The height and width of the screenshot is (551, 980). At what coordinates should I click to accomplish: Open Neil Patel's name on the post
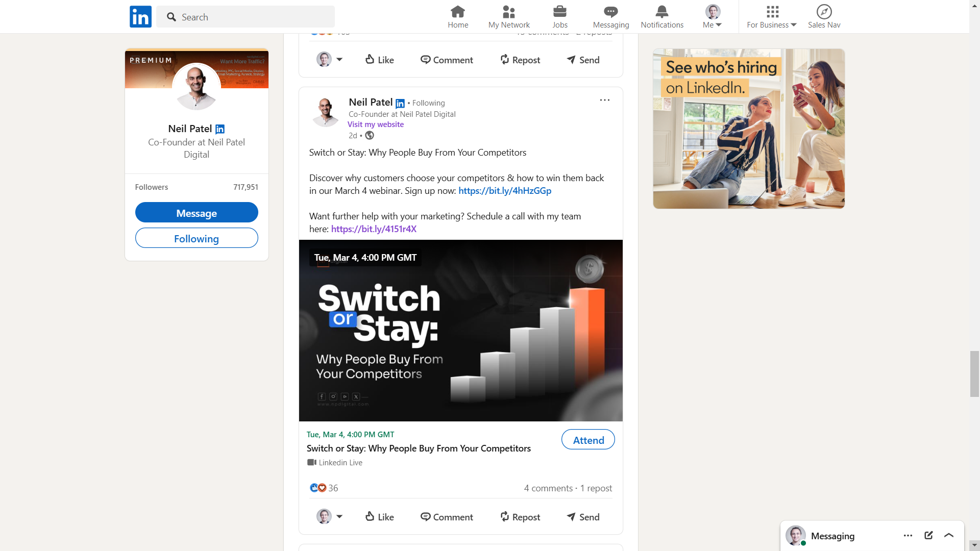(371, 102)
